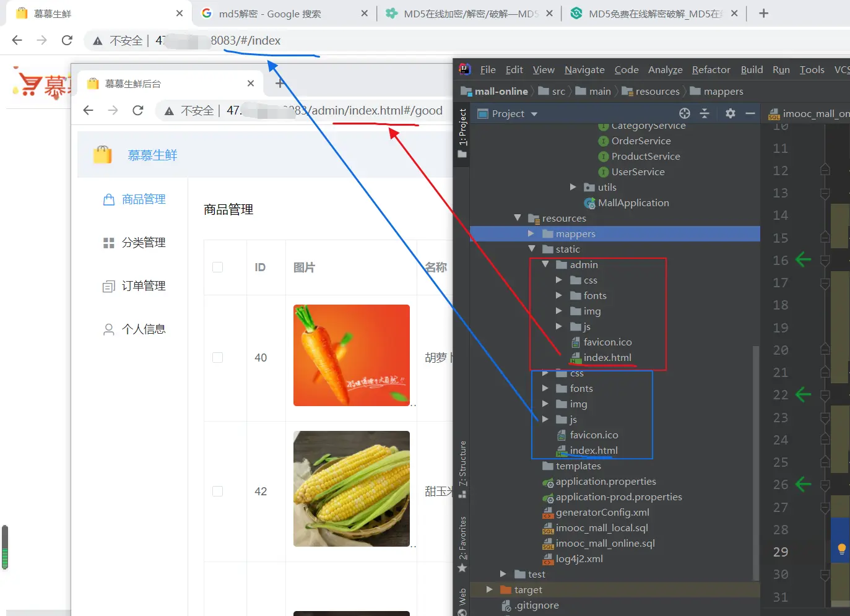Screen dimensions: 850x616
Task: Expand the utils folder
Action: click(x=573, y=187)
